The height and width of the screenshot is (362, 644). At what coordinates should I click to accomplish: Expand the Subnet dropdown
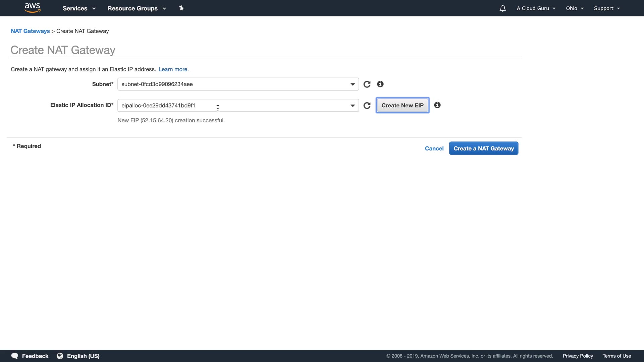pos(353,84)
